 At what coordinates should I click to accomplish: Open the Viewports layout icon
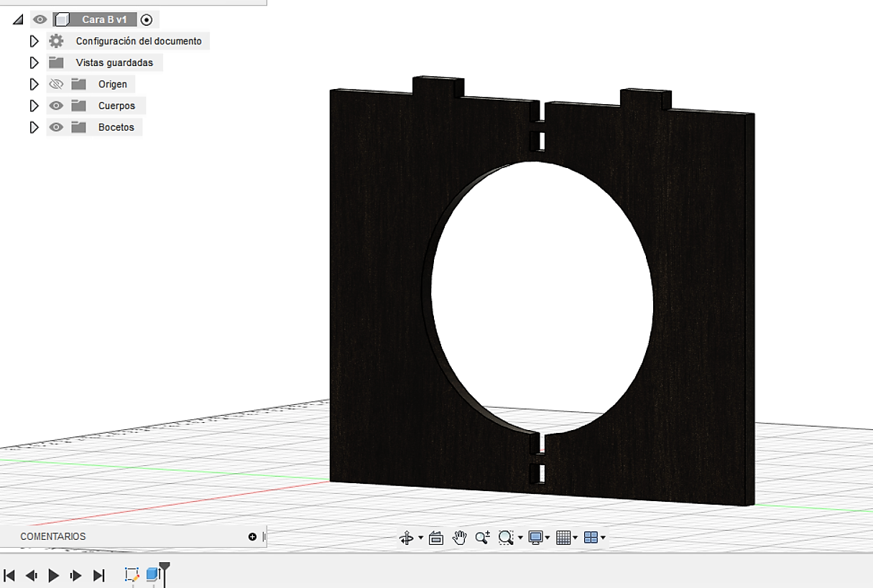pyautogui.click(x=591, y=537)
